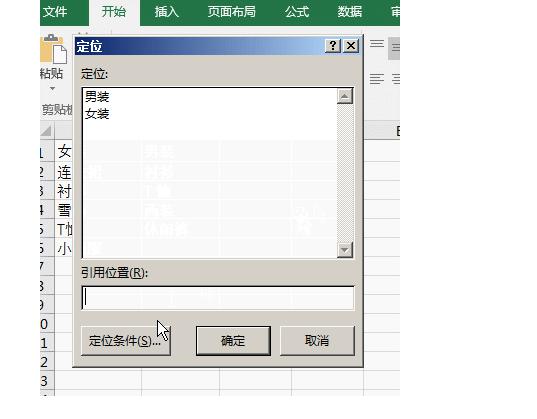Open the 数据 ribbon tab
The image size is (537, 419).
(350, 12)
